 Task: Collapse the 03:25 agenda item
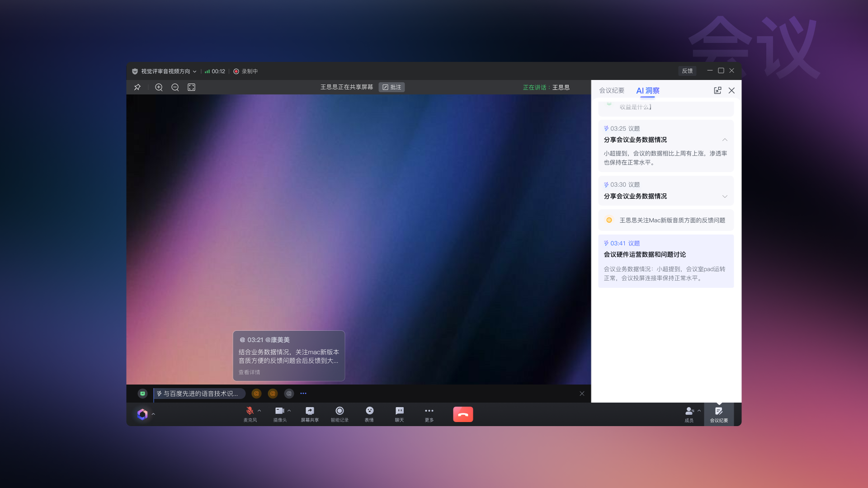(x=725, y=140)
